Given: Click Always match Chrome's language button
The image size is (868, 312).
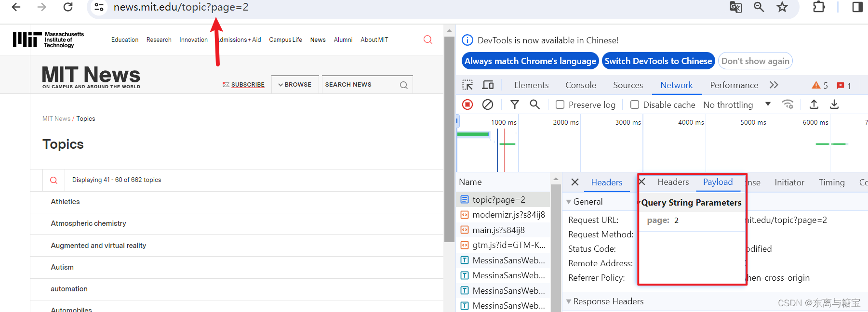Looking at the screenshot, I should coord(530,61).
